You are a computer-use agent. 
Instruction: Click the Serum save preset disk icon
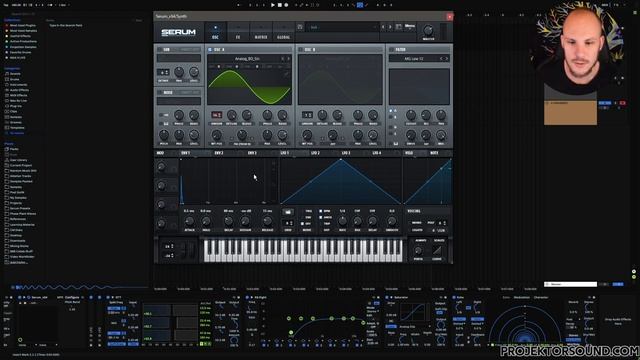300,27
